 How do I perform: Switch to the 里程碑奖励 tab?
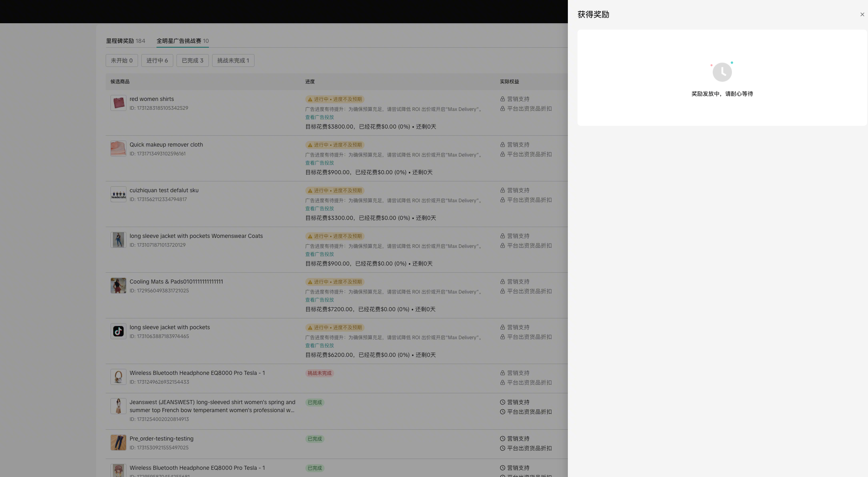pos(125,41)
